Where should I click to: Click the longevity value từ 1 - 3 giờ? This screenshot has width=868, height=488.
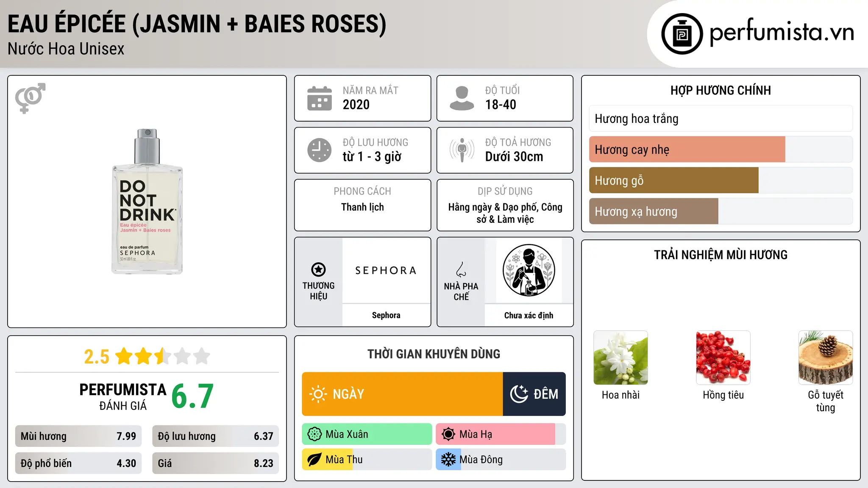pos(372,157)
